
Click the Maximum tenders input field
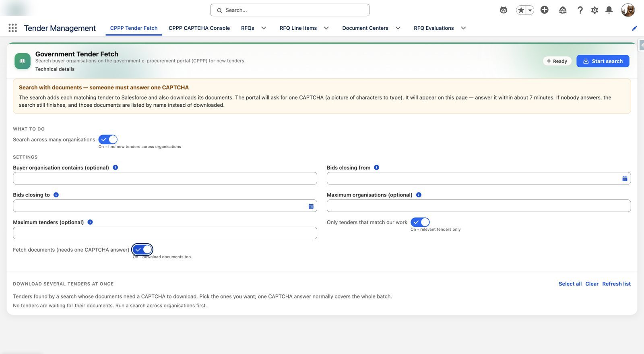click(165, 233)
